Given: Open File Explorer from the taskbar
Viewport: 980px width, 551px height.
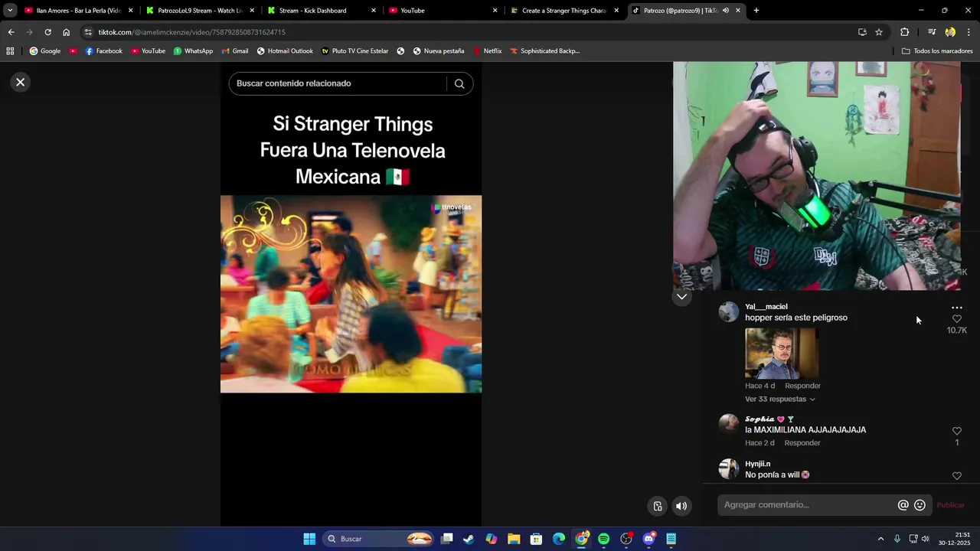Looking at the screenshot, I should click(514, 539).
